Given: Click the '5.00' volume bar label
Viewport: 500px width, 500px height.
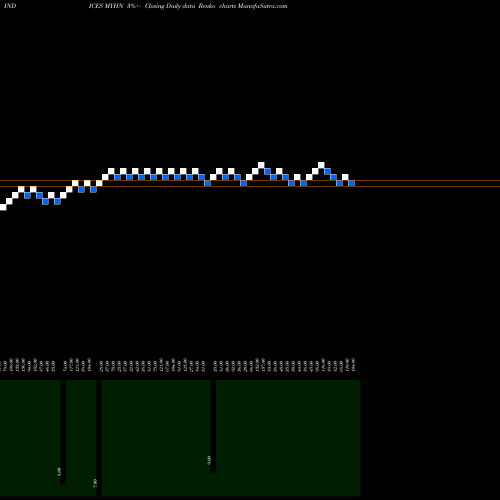Looking at the screenshot, I should click(x=59, y=472).
